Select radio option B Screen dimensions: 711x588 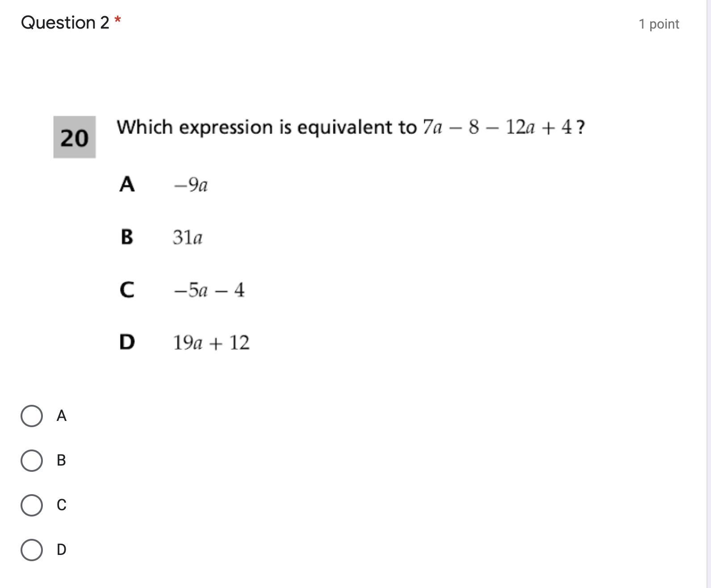click(x=32, y=461)
